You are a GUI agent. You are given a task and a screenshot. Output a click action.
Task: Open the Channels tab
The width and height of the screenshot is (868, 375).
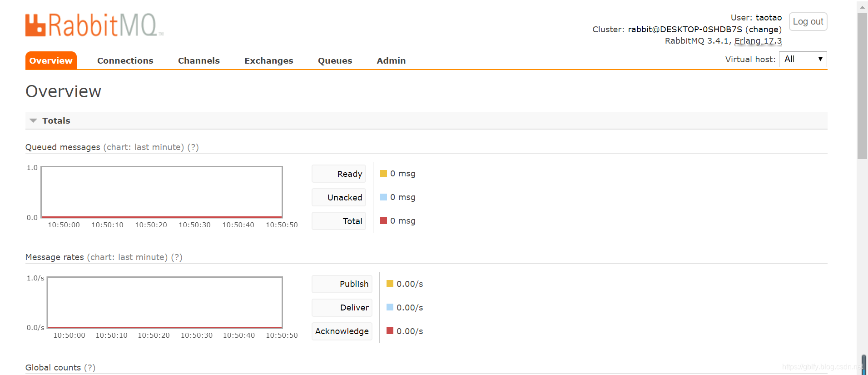198,60
